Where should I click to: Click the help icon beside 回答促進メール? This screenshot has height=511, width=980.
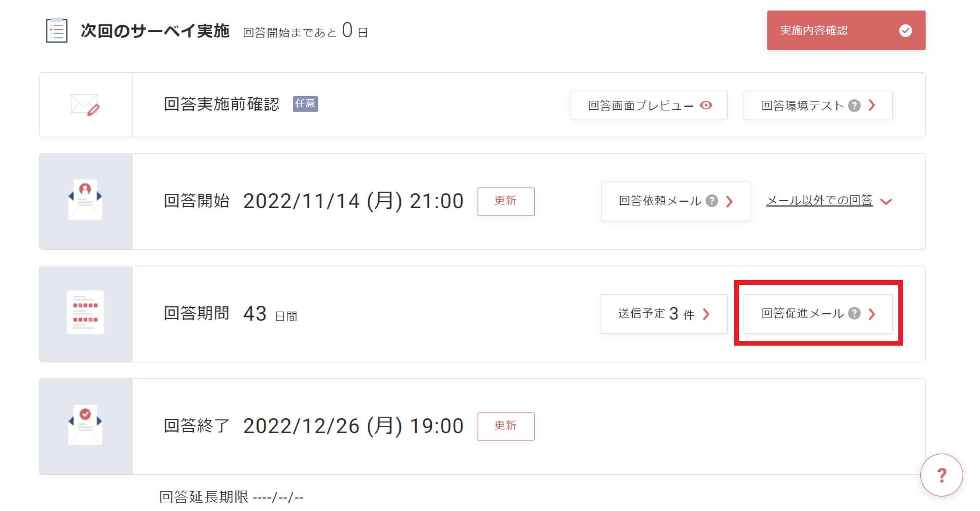click(854, 313)
